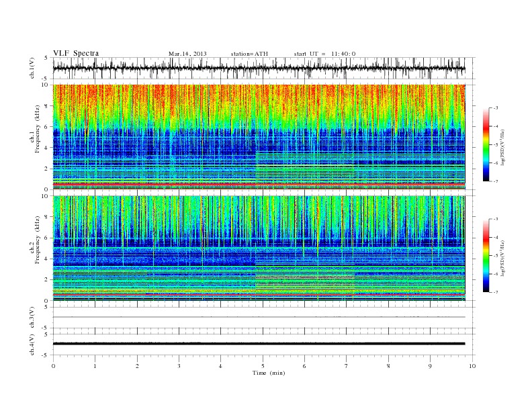Click the ch.2 PSD color scale bar
The image size is (532, 411).
pyautogui.click(x=486, y=256)
